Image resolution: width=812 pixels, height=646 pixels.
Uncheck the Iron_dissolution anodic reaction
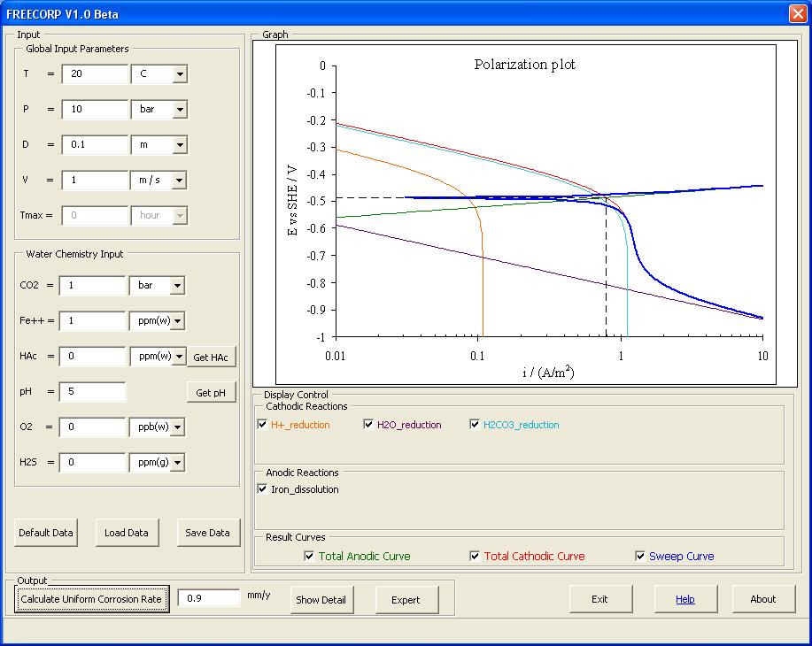coord(262,488)
